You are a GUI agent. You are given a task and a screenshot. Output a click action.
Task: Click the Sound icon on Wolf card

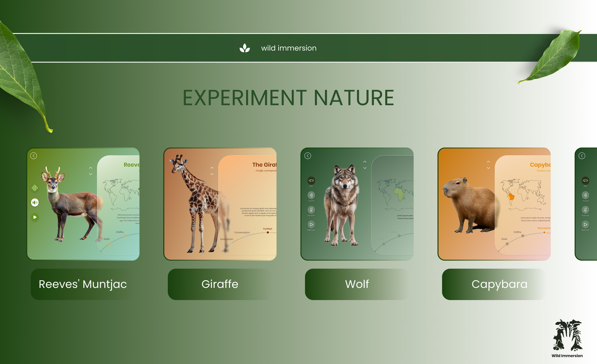tap(311, 195)
